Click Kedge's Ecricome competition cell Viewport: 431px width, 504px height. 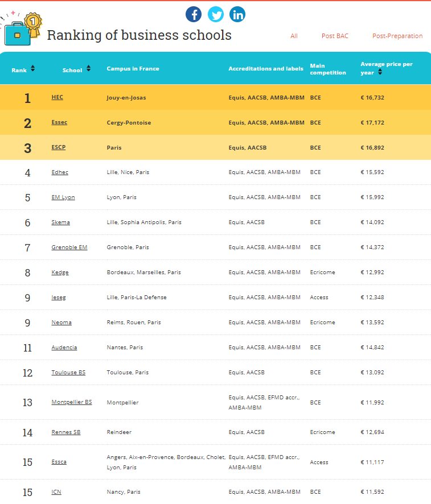coord(322,272)
